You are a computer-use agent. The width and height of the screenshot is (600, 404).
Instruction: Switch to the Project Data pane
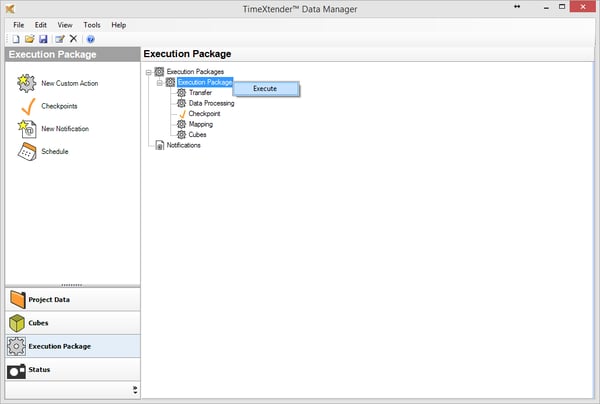[73, 300]
